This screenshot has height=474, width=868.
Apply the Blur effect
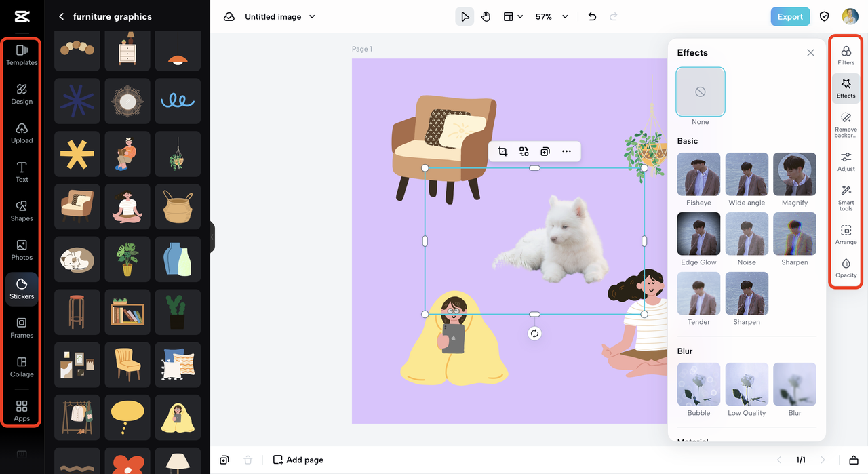(x=795, y=384)
